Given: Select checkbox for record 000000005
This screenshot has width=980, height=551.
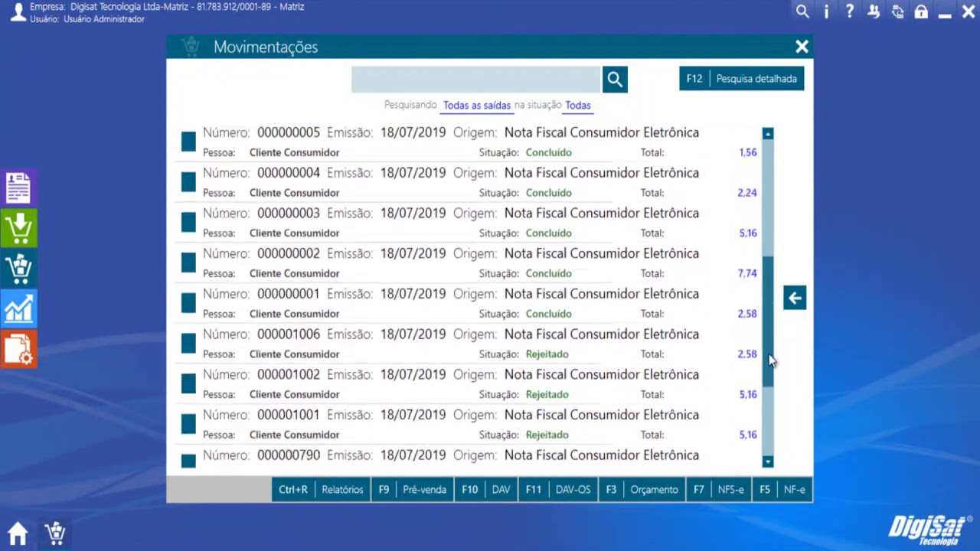Looking at the screenshot, I should (x=188, y=142).
